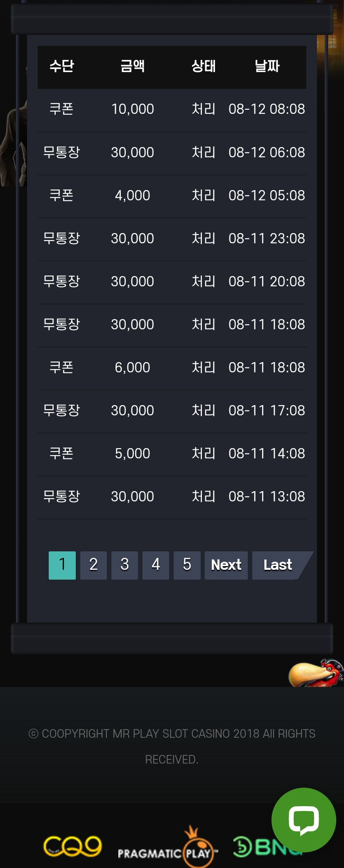Image resolution: width=344 pixels, height=868 pixels.
Task: Select the active page 1 button
Action: [62, 565]
